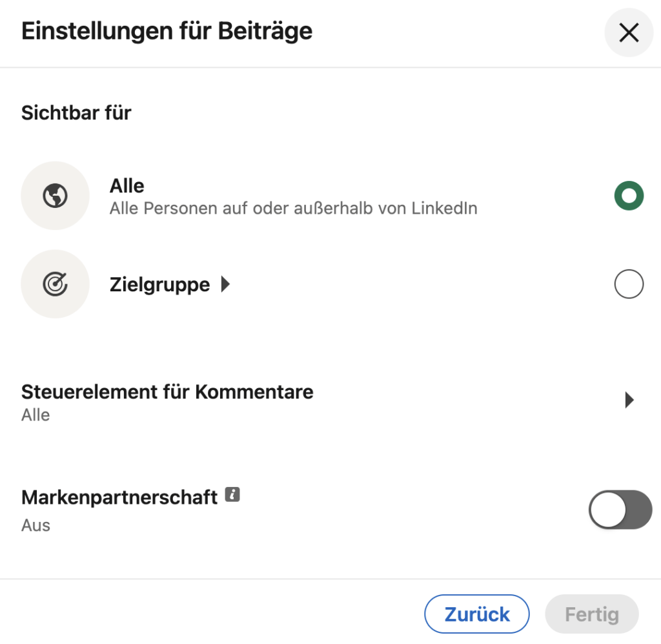Confirm with the Fertig button
The height and width of the screenshot is (644, 661).
(592, 614)
